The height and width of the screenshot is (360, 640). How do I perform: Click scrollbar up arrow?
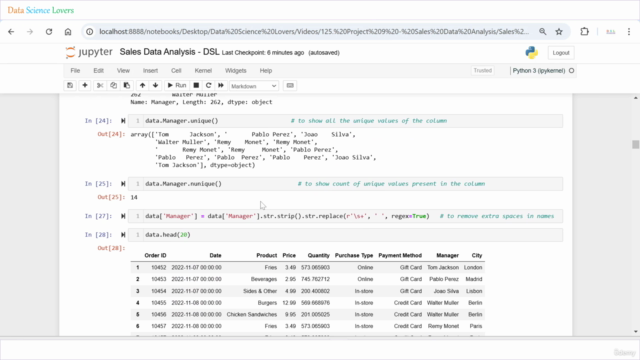[x=636, y=98]
